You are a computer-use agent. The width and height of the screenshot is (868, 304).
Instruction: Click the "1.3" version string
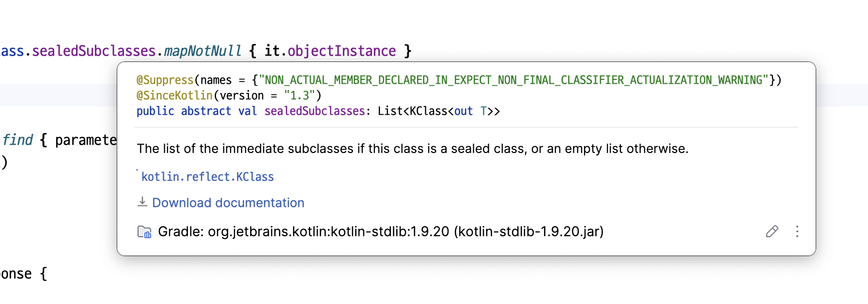pos(299,95)
